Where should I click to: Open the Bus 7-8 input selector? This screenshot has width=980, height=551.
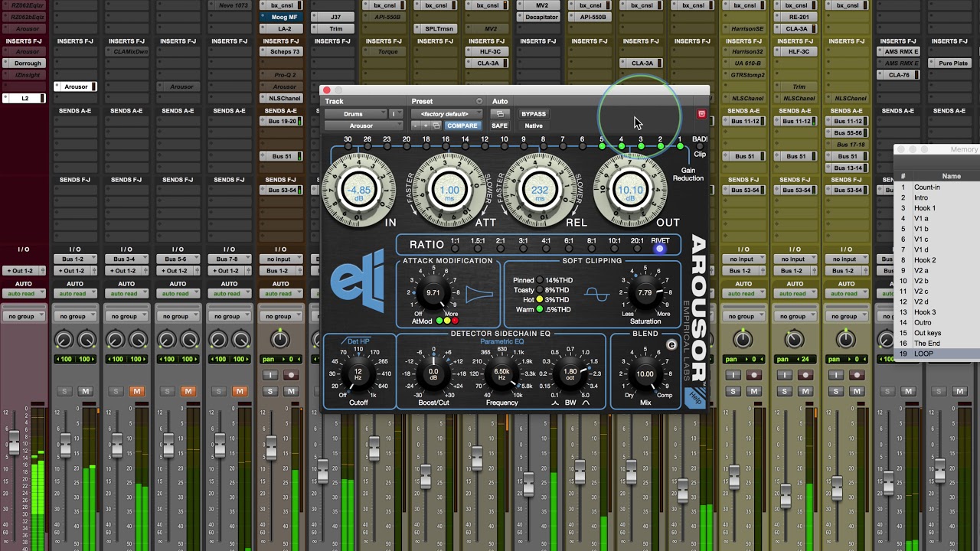click(229, 259)
